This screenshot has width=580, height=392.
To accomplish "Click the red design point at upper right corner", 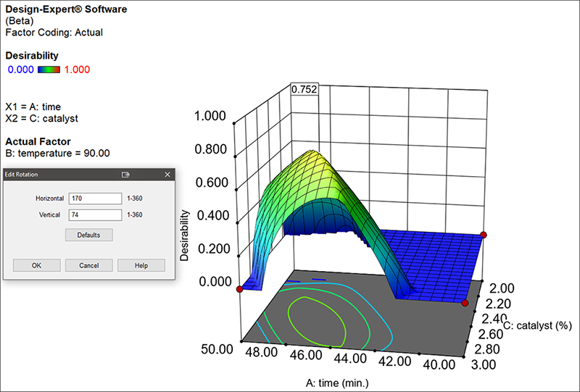I will [484, 235].
